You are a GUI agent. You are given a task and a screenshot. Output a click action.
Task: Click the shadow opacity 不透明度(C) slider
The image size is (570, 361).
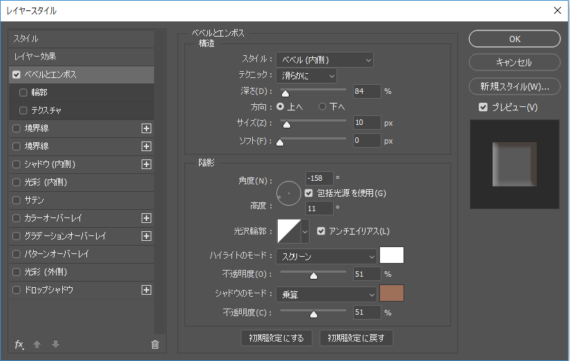313,314
